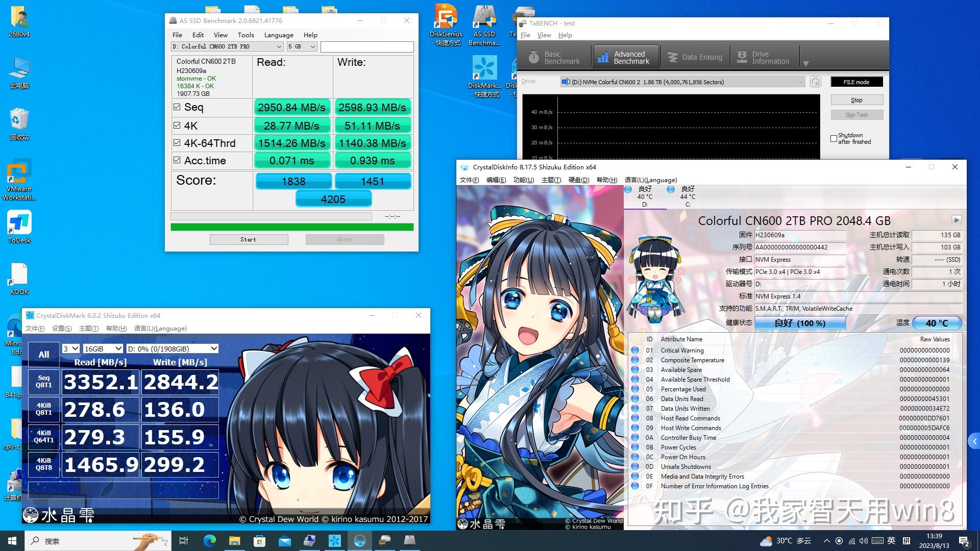980x551 pixels.
Task: Click the health status 良好 (100%) indicator
Action: [x=799, y=322]
